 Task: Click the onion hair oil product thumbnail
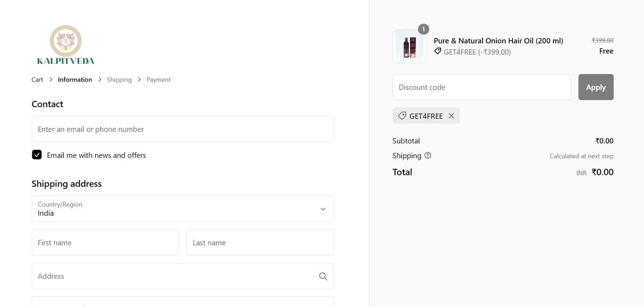pos(409,47)
